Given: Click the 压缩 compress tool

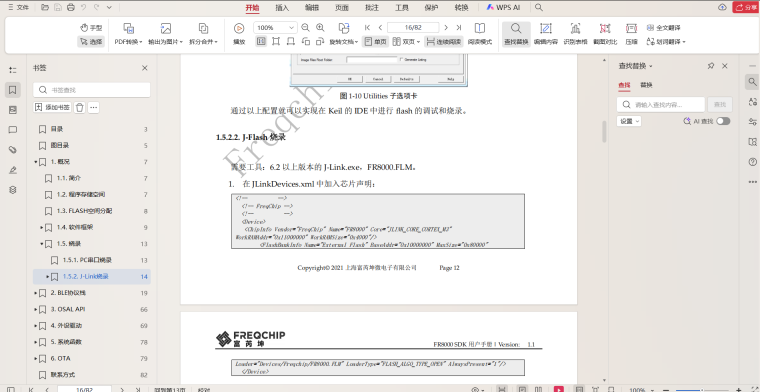Looking at the screenshot, I should pos(631,34).
